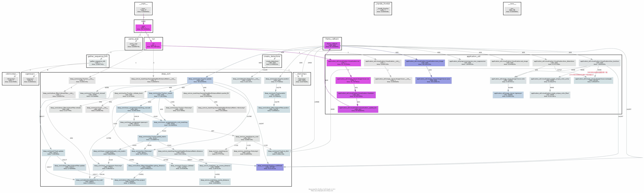Select Visualization.<lambda> node
The width and height of the screenshot is (644, 193).
[x=356, y=95]
